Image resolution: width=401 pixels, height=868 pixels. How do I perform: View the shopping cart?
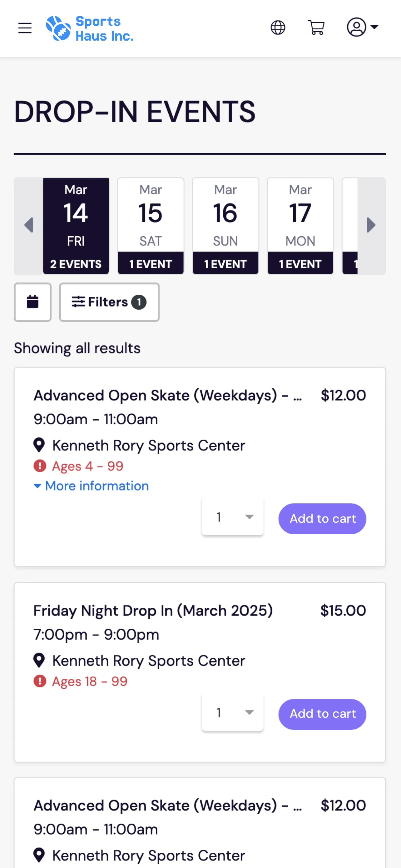click(316, 27)
